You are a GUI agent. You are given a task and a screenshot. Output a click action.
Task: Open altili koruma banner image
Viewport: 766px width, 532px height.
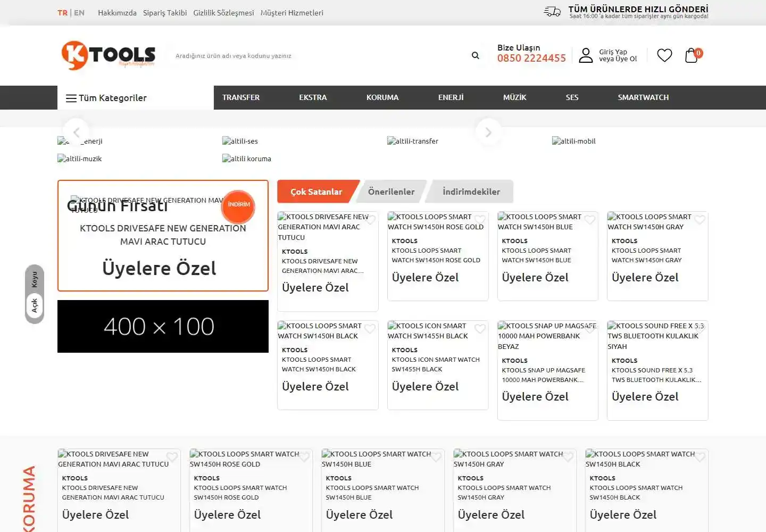247,159
